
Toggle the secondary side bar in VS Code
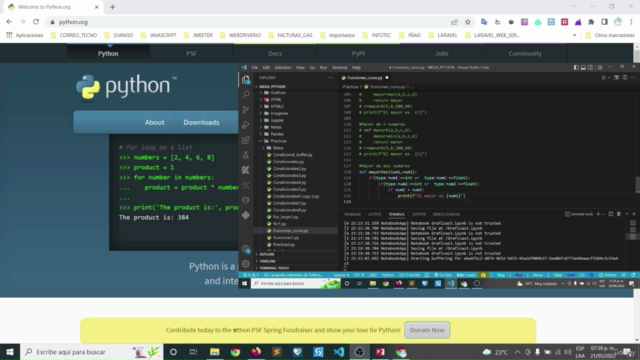pyautogui.click(x=590, y=67)
